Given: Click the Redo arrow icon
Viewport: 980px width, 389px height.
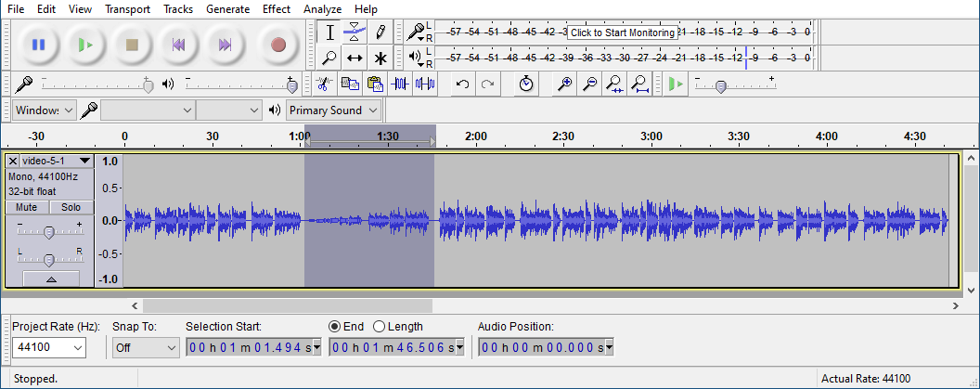Looking at the screenshot, I should coord(488,84).
